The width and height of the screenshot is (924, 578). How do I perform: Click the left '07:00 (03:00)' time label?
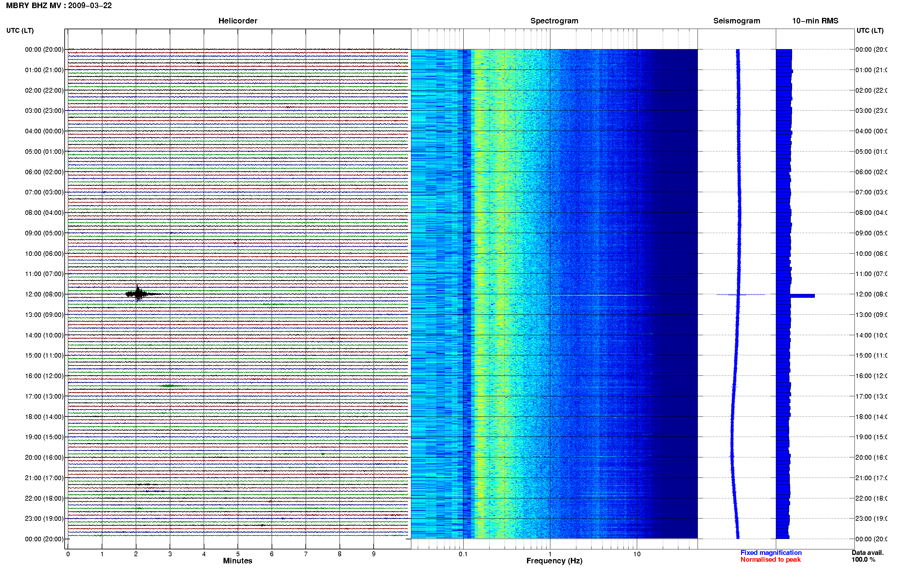44,192
